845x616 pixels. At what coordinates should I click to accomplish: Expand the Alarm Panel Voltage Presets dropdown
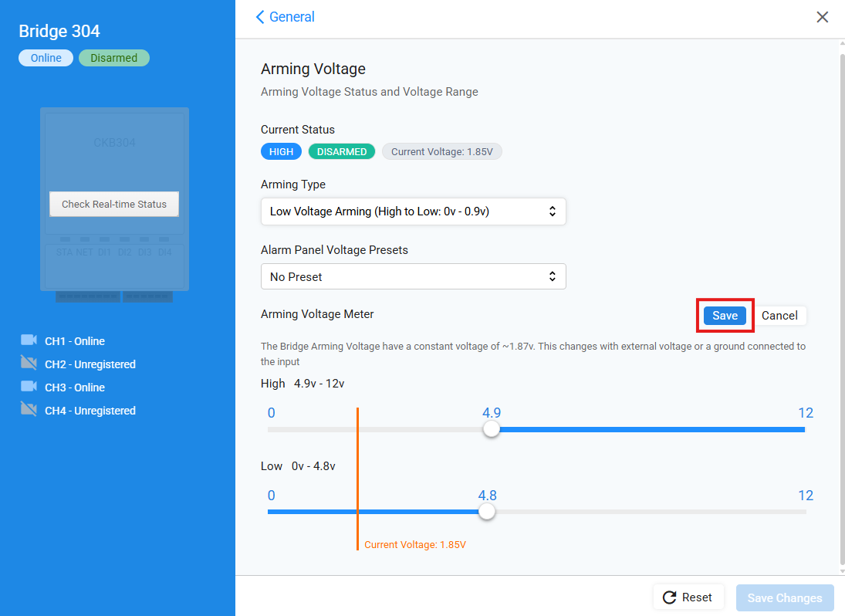pyautogui.click(x=413, y=277)
